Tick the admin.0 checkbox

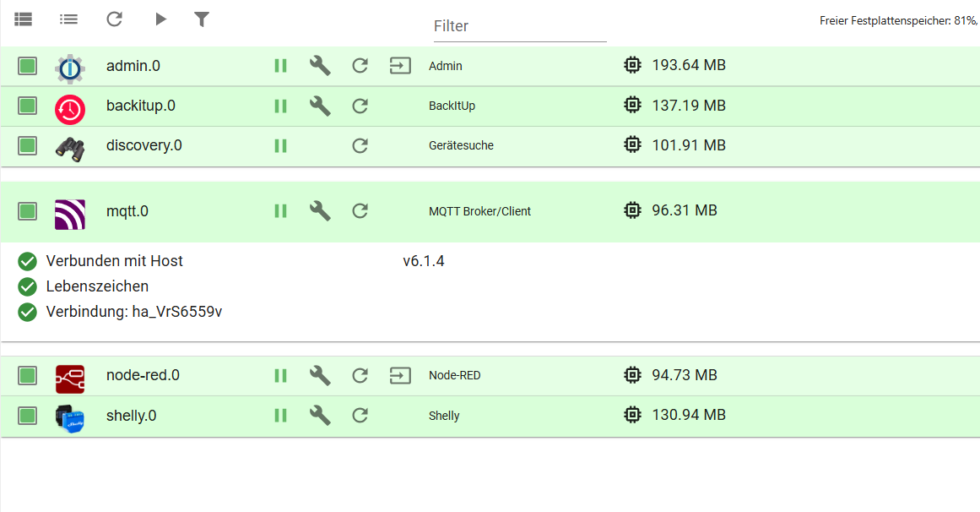tap(28, 66)
